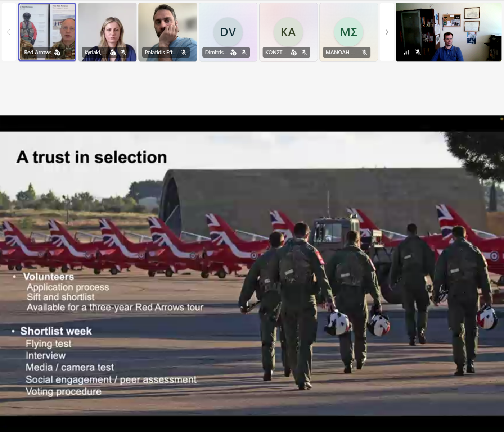
Task: Click Kyriaki's user info badge icon
Action: pos(113,53)
